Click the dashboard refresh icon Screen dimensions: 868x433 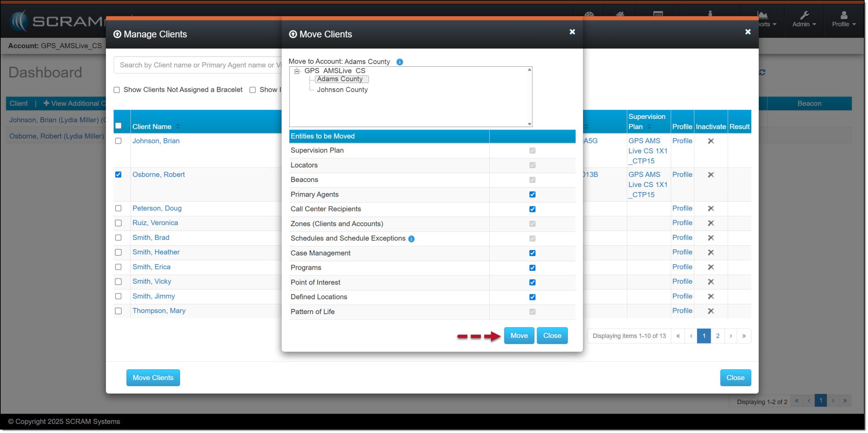[x=762, y=73]
